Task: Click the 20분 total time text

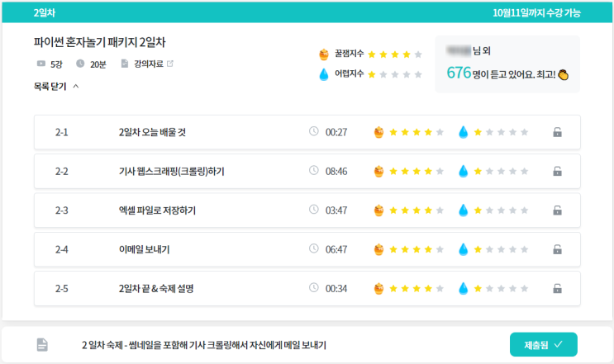Action: click(x=98, y=64)
